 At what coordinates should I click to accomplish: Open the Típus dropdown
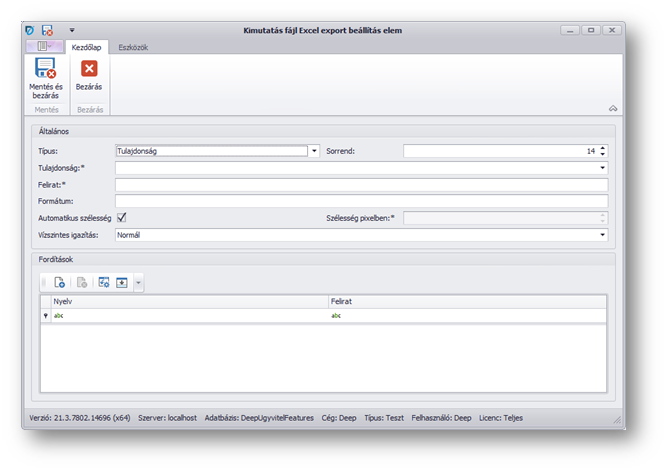[314, 151]
